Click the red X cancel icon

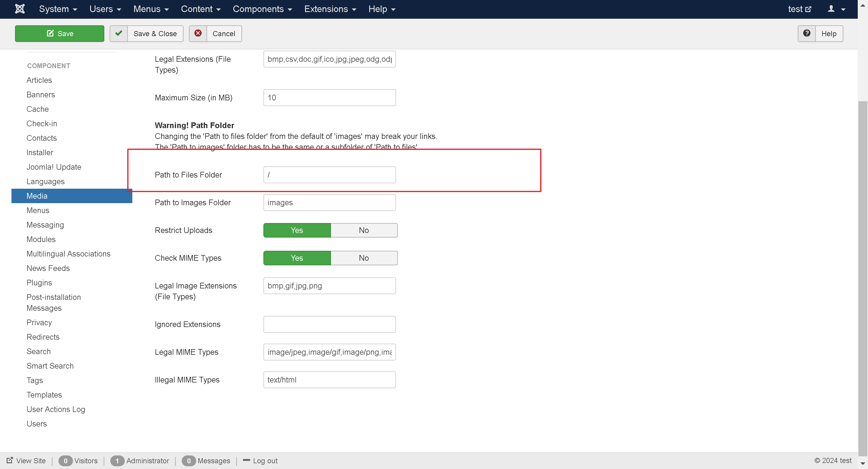click(198, 33)
